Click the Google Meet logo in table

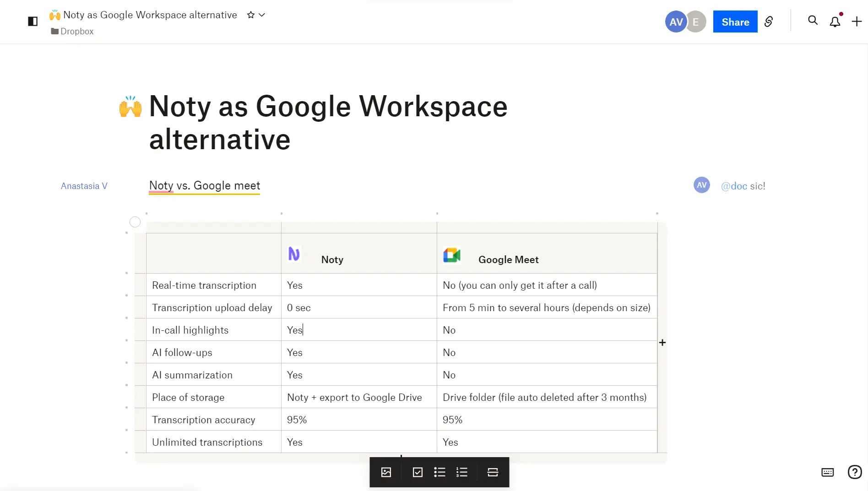[x=452, y=255]
